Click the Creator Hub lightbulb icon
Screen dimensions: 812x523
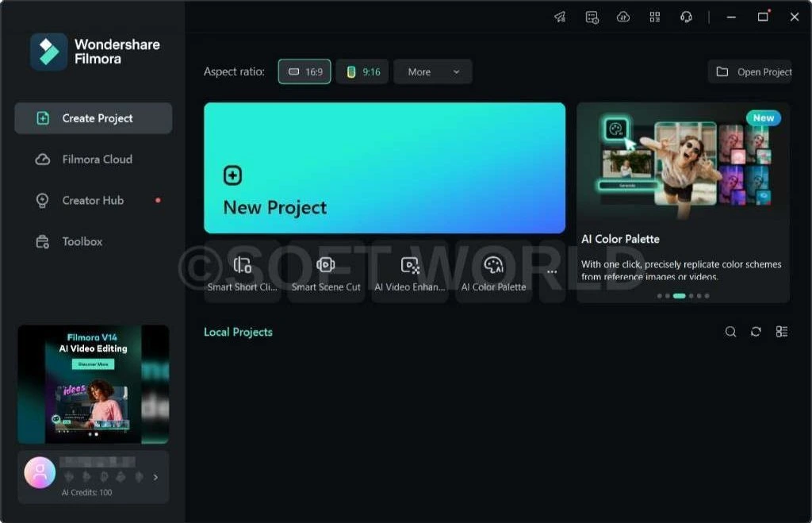point(43,201)
